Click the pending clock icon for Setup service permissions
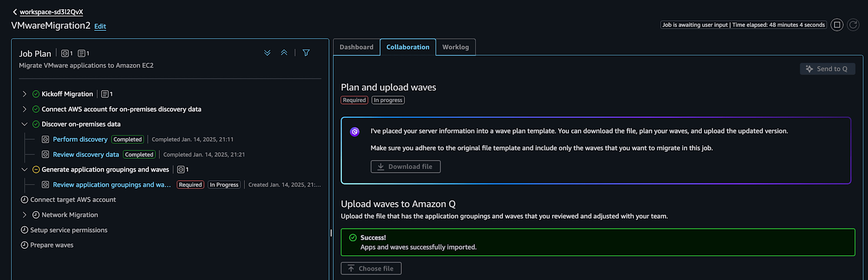 pyautogui.click(x=25, y=230)
